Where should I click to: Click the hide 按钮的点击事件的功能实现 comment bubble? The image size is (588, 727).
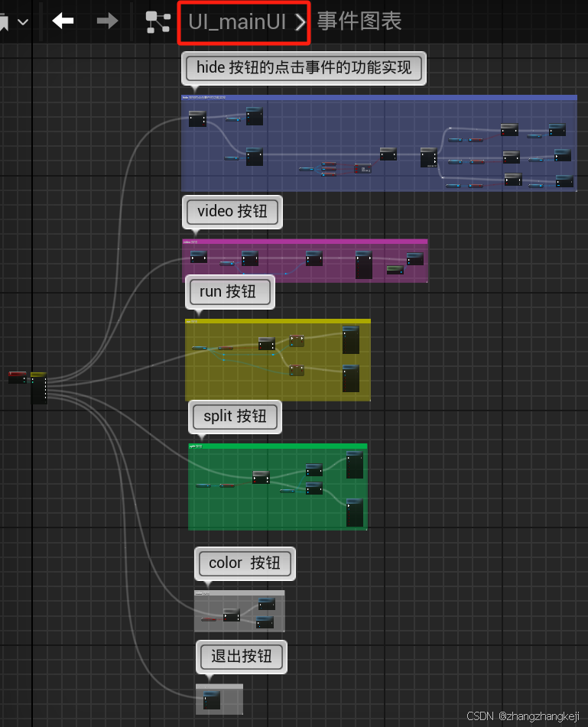point(304,68)
